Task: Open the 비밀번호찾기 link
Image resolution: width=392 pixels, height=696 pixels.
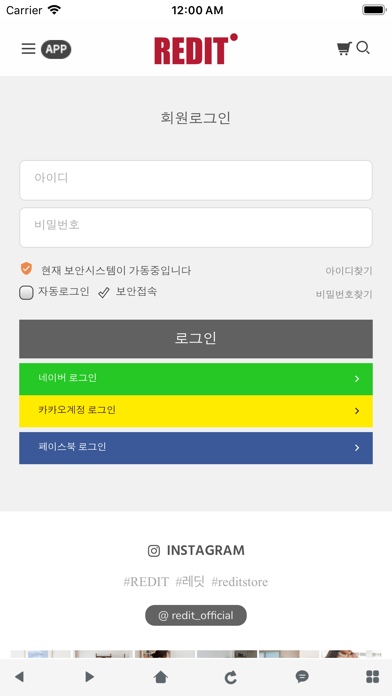Action: click(344, 294)
